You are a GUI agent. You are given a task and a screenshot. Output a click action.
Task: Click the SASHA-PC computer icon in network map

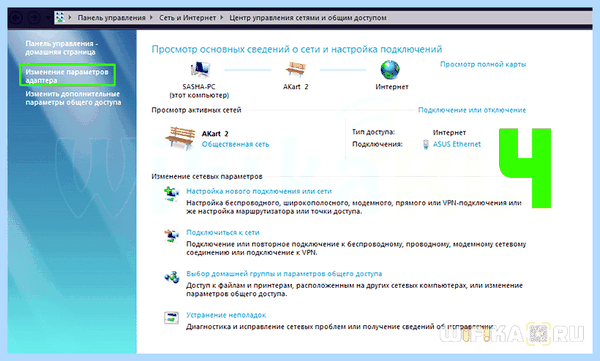200,69
